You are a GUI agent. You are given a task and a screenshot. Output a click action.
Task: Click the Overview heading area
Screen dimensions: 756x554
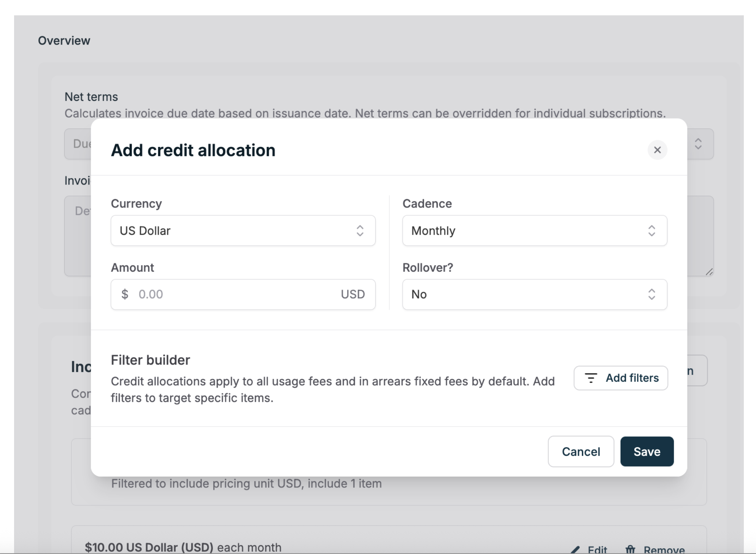[x=64, y=40]
